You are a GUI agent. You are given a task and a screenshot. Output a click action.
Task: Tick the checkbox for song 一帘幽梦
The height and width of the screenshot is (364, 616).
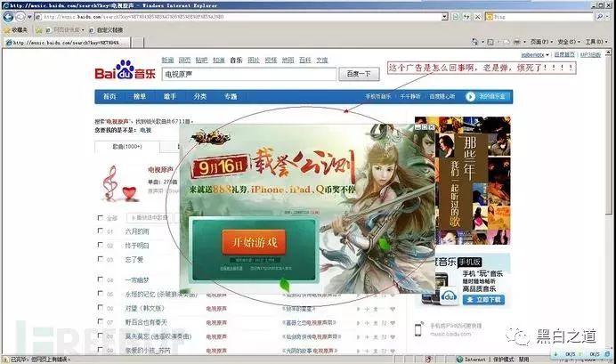(x=101, y=279)
